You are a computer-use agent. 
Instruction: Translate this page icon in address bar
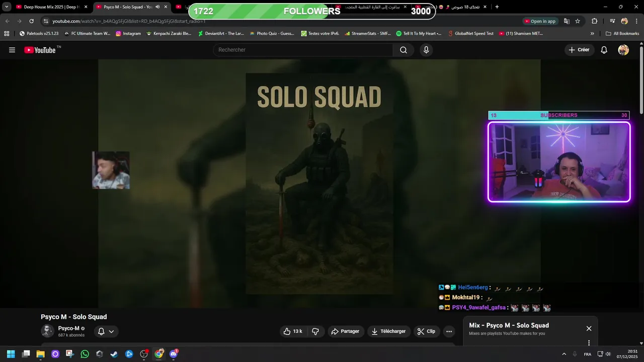[567, 21]
